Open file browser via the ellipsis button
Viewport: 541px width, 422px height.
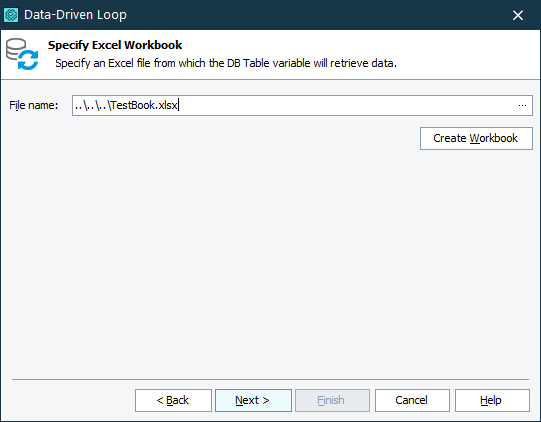(522, 105)
